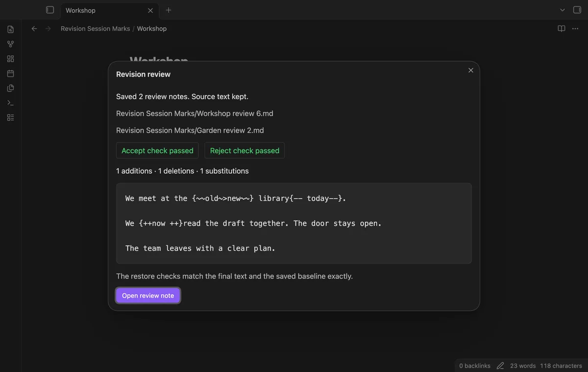Click the Workshop review 6.md path
Image resolution: width=588 pixels, height=372 pixels.
195,114
